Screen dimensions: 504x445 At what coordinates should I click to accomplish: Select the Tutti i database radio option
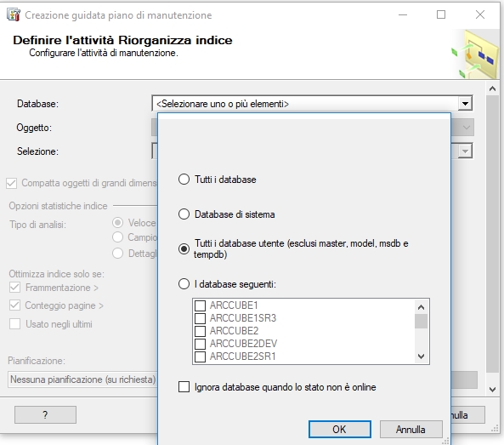pos(184,180)
